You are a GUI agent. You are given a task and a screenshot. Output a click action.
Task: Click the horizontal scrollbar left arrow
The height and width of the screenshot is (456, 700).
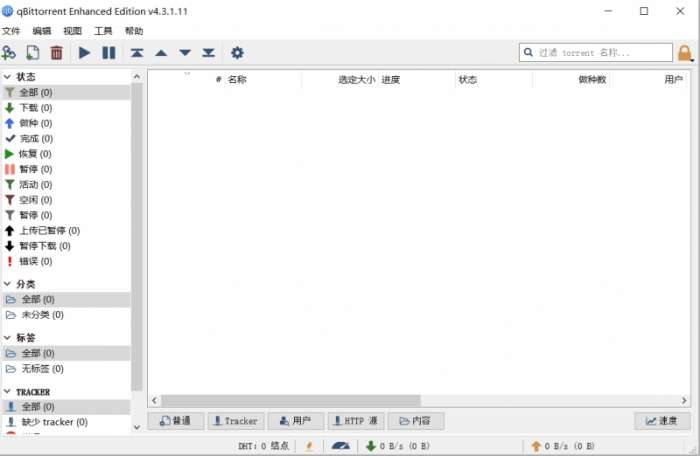tap(154, 401)
